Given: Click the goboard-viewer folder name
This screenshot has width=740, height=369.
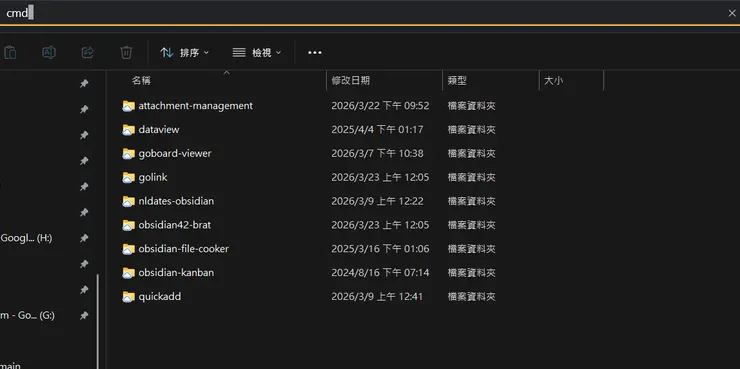Looking at the screenshot, I should [x=175, y=153].
